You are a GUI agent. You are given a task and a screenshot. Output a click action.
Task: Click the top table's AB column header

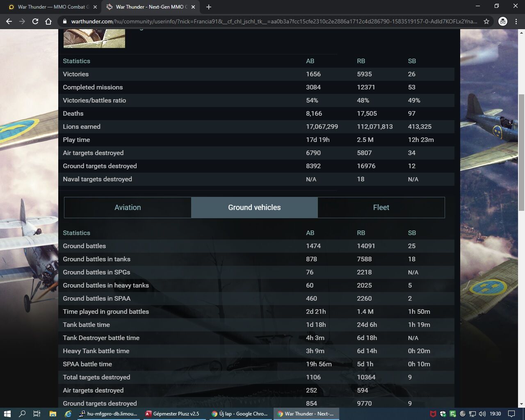tap(310, 61)
